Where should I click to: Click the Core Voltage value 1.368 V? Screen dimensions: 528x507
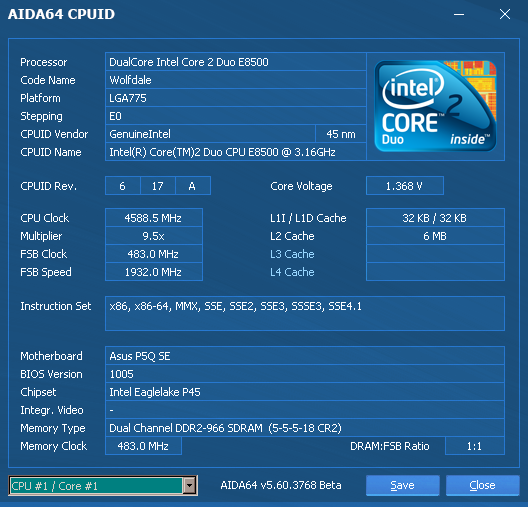pos(405,186)
